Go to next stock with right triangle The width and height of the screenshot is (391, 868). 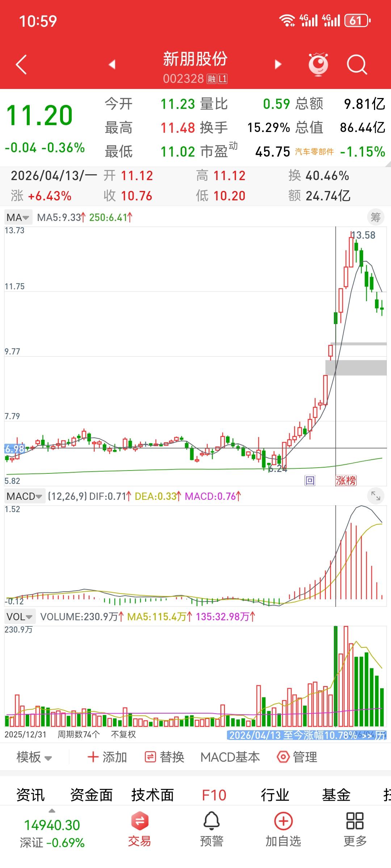(278, 64)
